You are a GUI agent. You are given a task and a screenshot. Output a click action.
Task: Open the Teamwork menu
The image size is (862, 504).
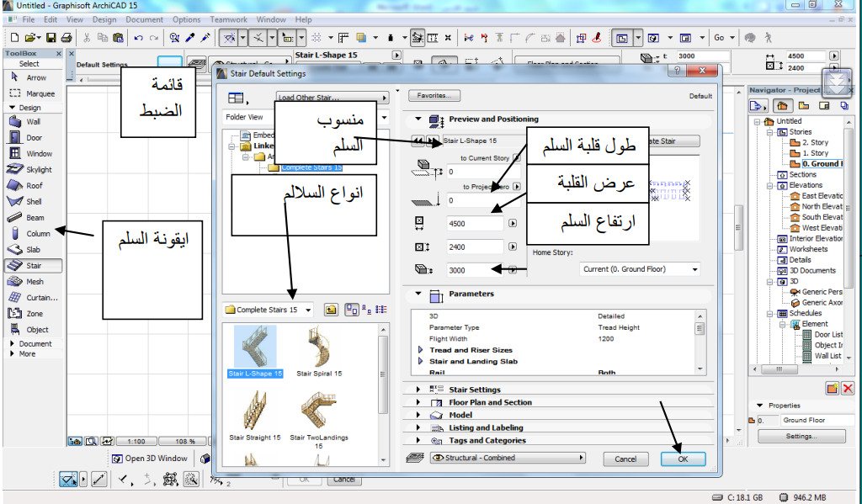(228, 19)
